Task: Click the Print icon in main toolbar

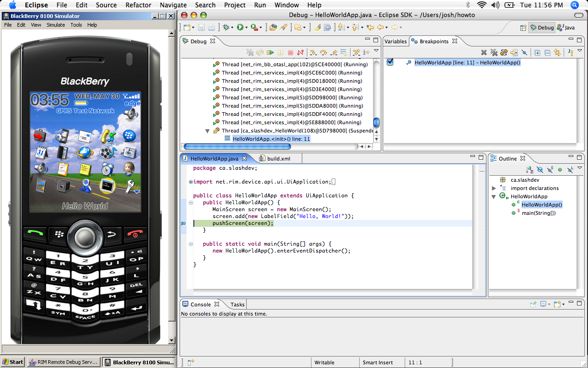Action: pos(211,28)
